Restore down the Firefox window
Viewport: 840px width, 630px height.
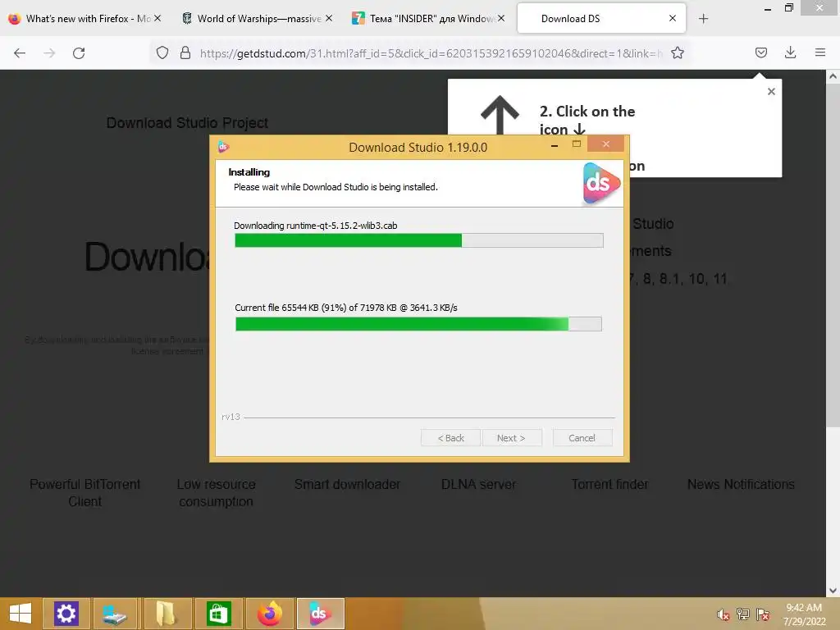(x=788, y=7)
